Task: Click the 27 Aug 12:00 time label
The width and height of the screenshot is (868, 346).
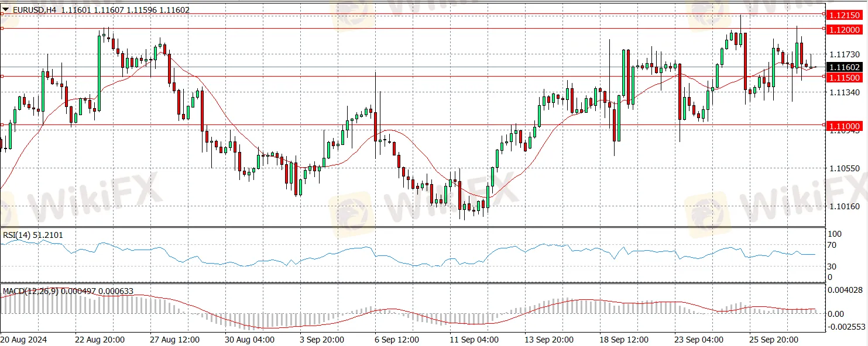Action: point(174,340)
